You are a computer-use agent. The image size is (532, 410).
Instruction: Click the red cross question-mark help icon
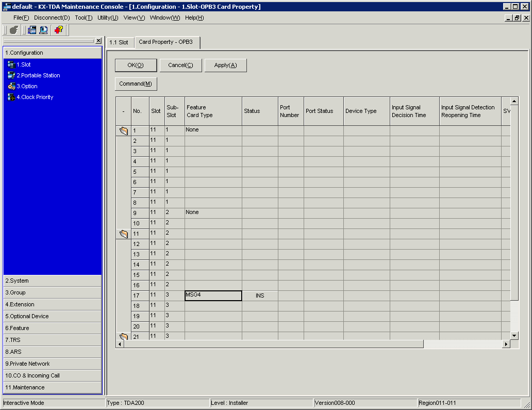coord(59,30)
